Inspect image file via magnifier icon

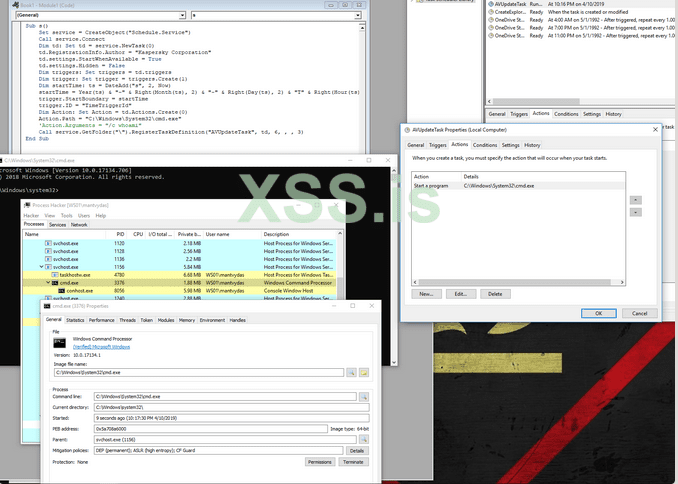point(351,372)
